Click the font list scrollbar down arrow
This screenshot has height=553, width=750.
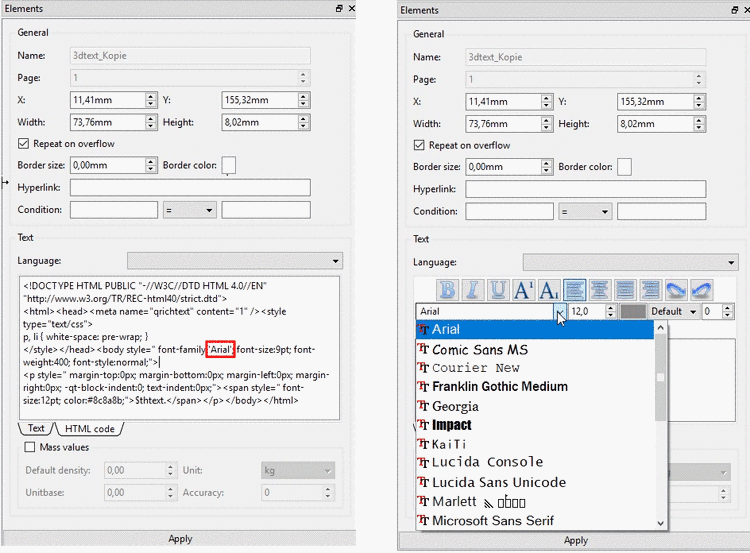click(661, 523)
